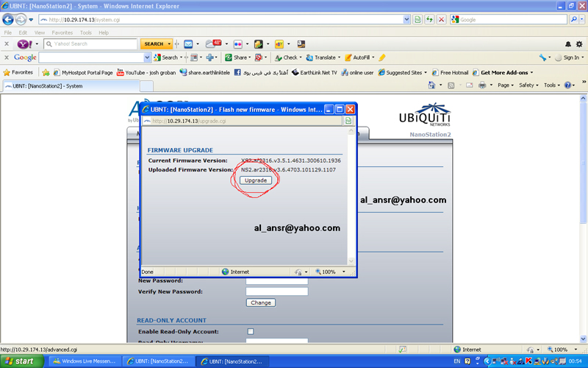Screen dimensions: 588x368
Task: Select the UBNT NanoStation2 System browser tab
Action: (x=71, y=86)
